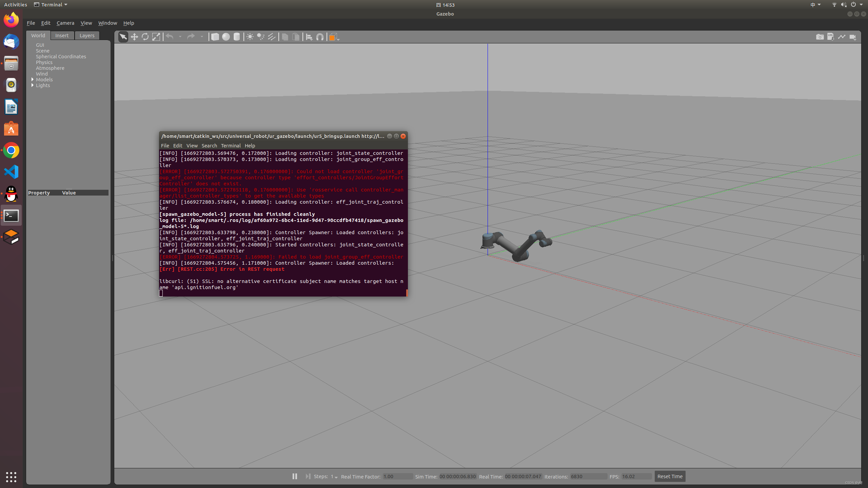The height and width of the screenshot is (488, 868).
Task: Expand the Lights tree item
Action: (33, 85)
